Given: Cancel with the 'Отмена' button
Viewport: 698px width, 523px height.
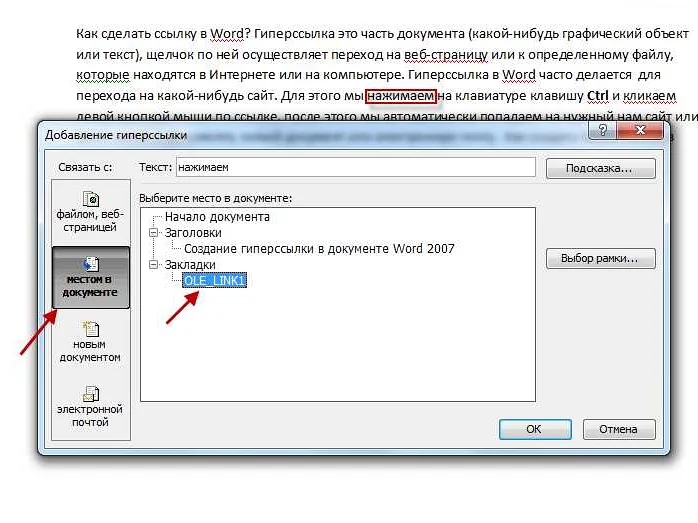Looking at the screenshot, I should click(x=619, y=429).
